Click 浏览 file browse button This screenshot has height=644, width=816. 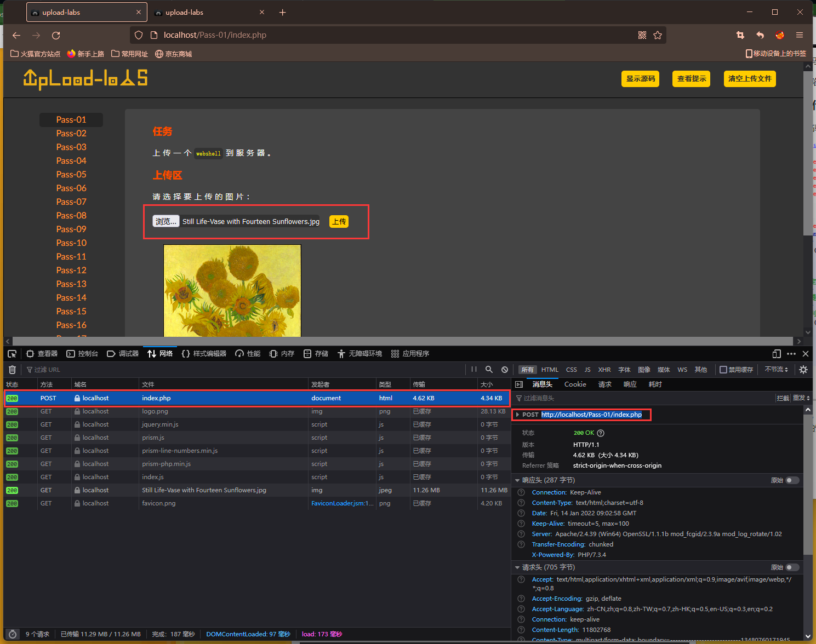point(166,221)
